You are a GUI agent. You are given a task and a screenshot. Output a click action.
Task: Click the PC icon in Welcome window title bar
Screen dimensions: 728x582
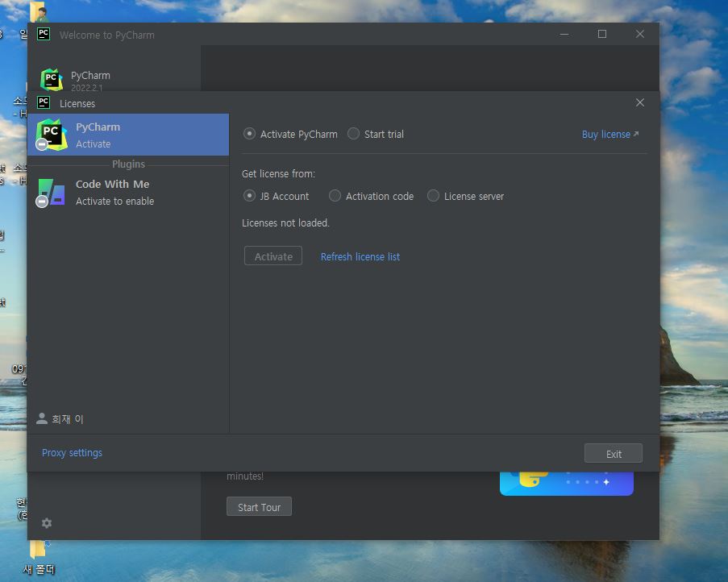pyautogui.click(x=44, y=34)
